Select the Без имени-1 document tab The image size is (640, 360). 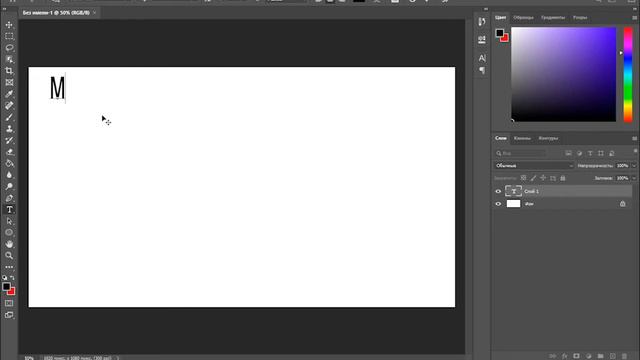(56, 13)
